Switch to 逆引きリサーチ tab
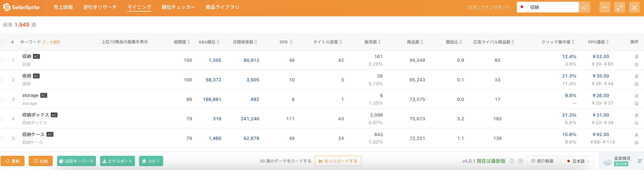Viewport: 644px width, 170px height. tap(100, 7)
